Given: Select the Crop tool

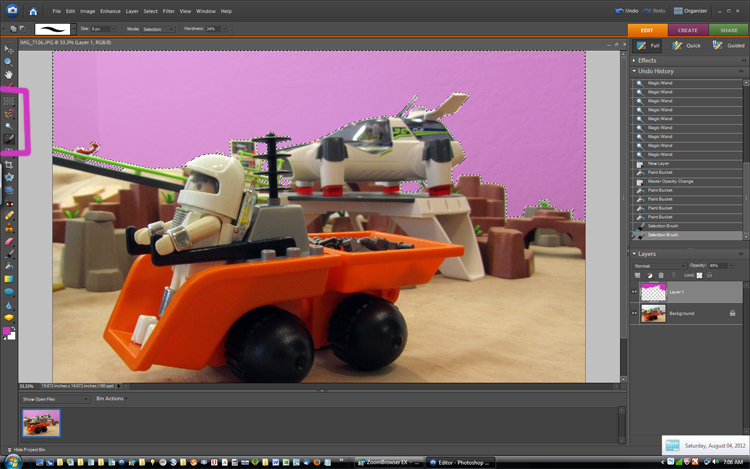Looking at the screenshot, I should (9, 165).
